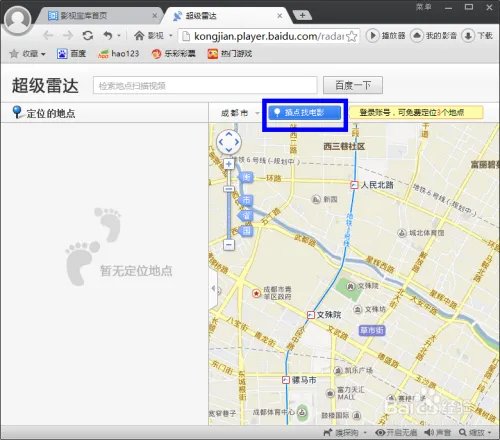Click the 骡马市 metro station marker
The width and height of the screenshot is (500, 440).
(x=286, y=380)
